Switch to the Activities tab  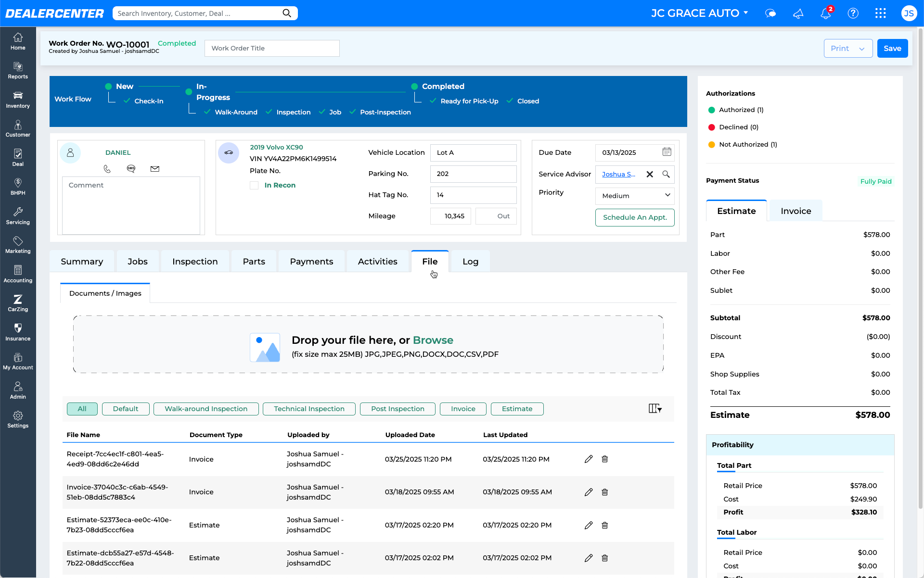tap(378, 261)
